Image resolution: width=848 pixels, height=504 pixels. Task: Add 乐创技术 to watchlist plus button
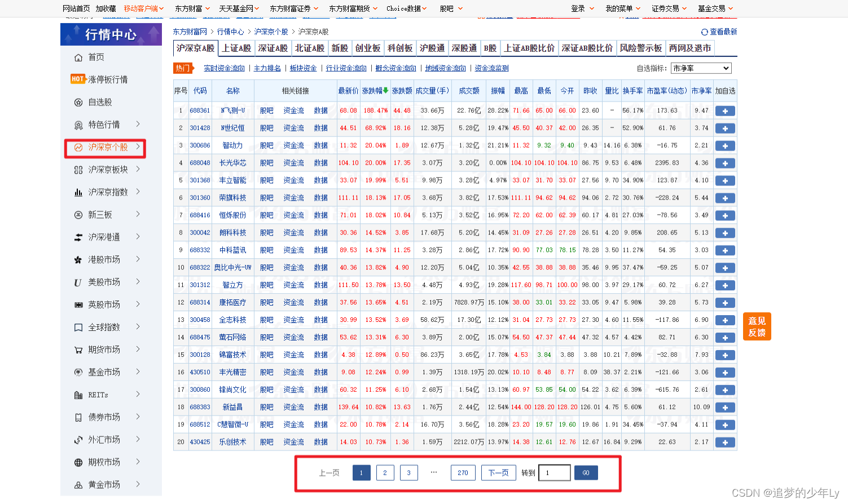(725, 443)
